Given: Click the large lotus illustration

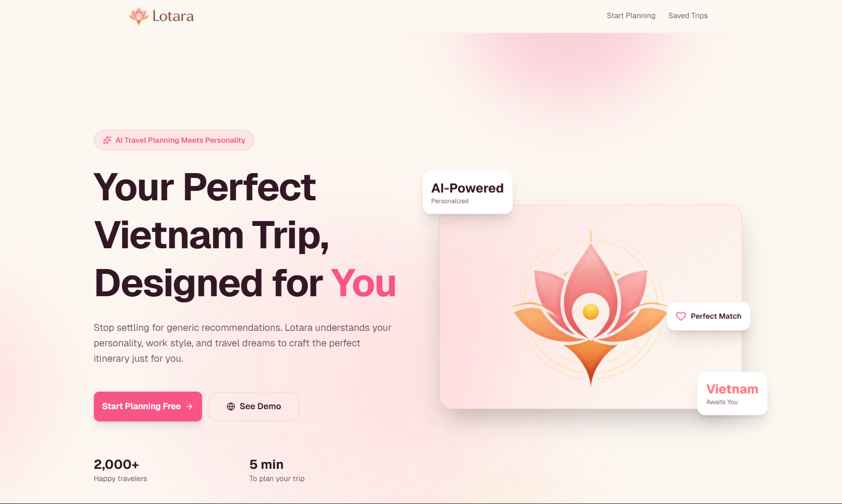Looking at the screenshot, I should pyautogui.click(x=590, y=308).
